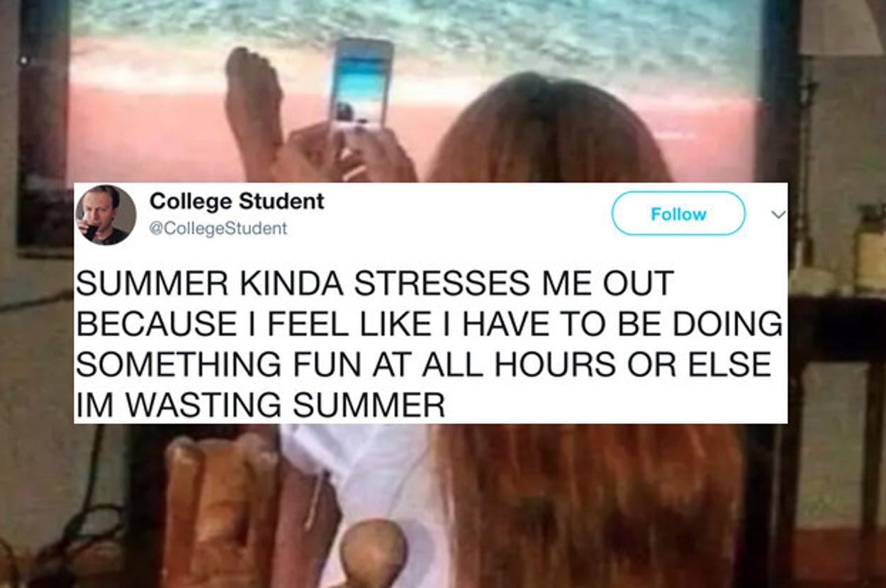Expand the tweet options chevron
The image size is (886, 588).
pos(778,214)
